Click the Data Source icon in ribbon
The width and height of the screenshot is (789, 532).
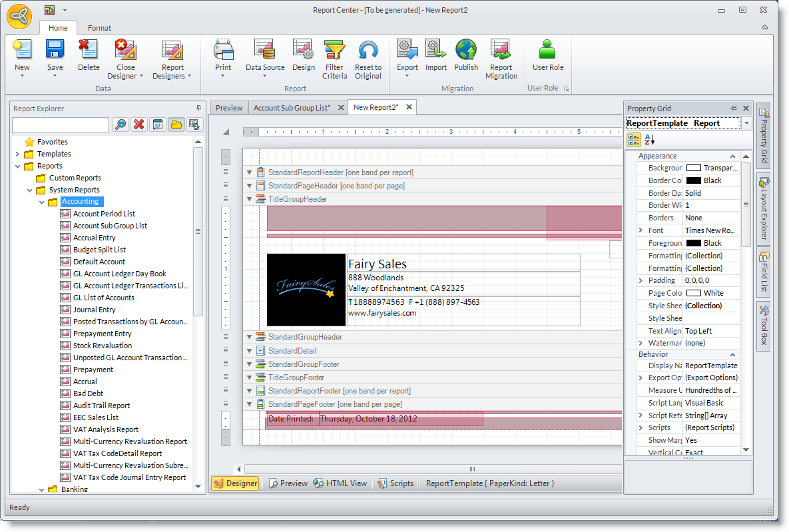tap(265, 51)
